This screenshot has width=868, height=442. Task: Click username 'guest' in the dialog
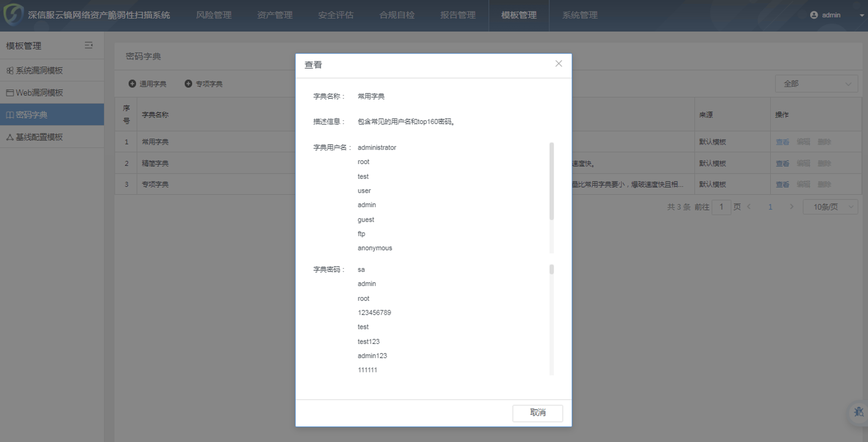(x=366, y=220)
